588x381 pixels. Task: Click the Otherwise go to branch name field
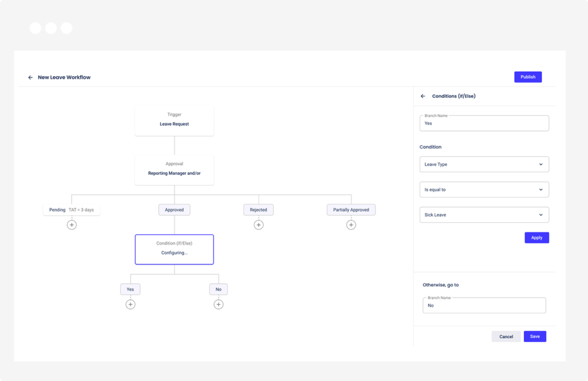tap(484, 305)
